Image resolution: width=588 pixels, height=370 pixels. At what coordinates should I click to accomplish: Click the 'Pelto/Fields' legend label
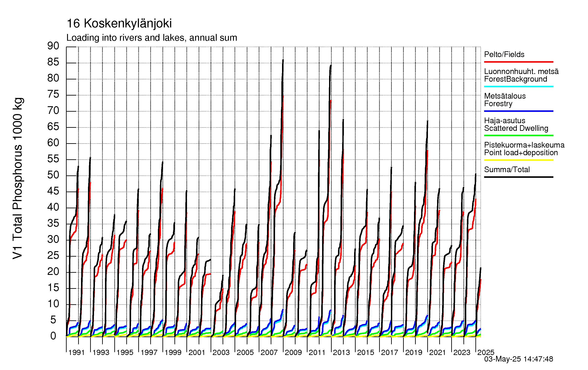504,54
